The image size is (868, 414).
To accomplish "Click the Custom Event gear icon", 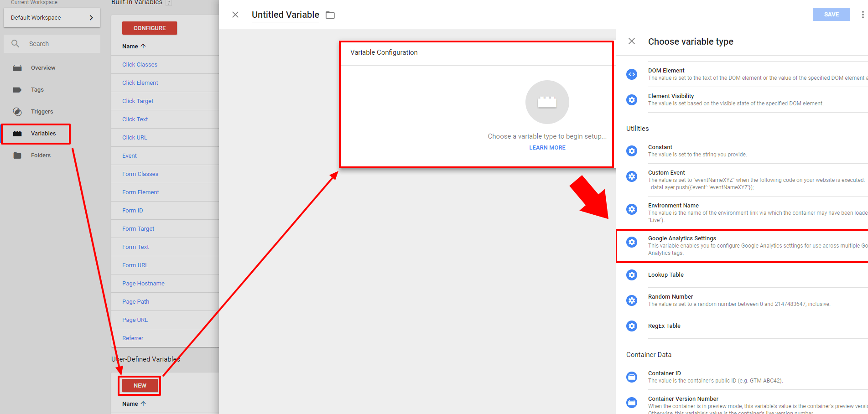I will [x=632, y=176].
